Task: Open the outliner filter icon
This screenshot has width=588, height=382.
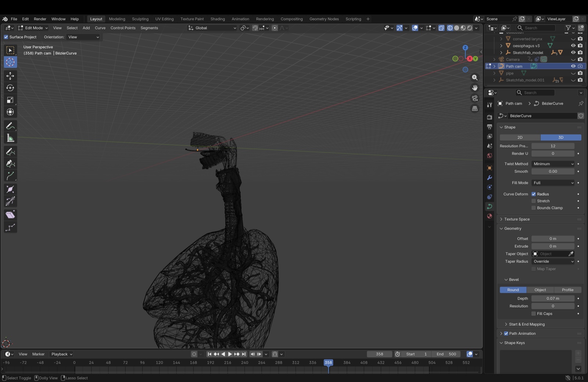Action: 568,28
